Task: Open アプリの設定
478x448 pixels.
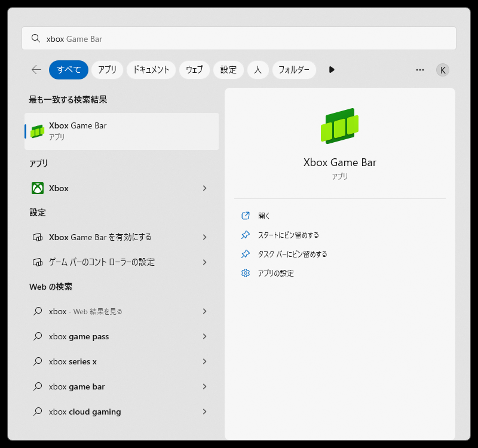Action: (276, 273)
